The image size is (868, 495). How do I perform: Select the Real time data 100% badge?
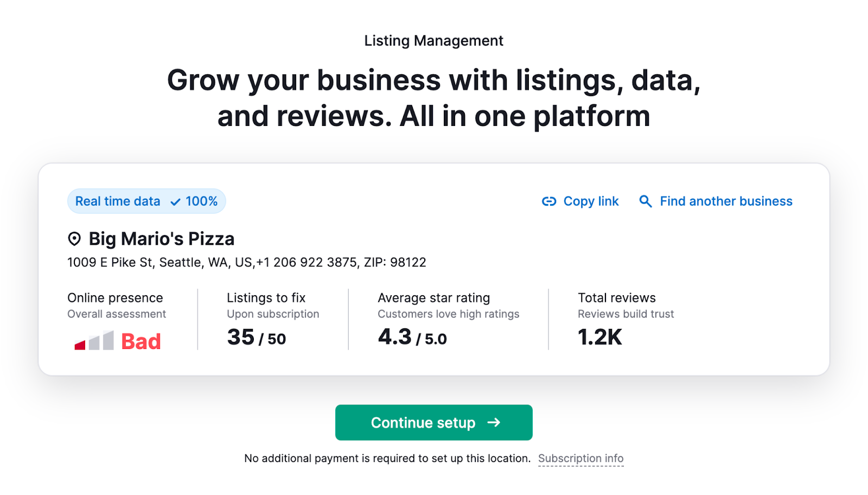click(146, 201)
